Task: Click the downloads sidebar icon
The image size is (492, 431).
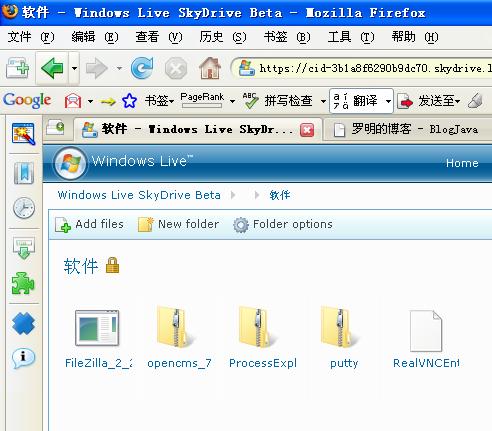Action: (x=24, y=248)
